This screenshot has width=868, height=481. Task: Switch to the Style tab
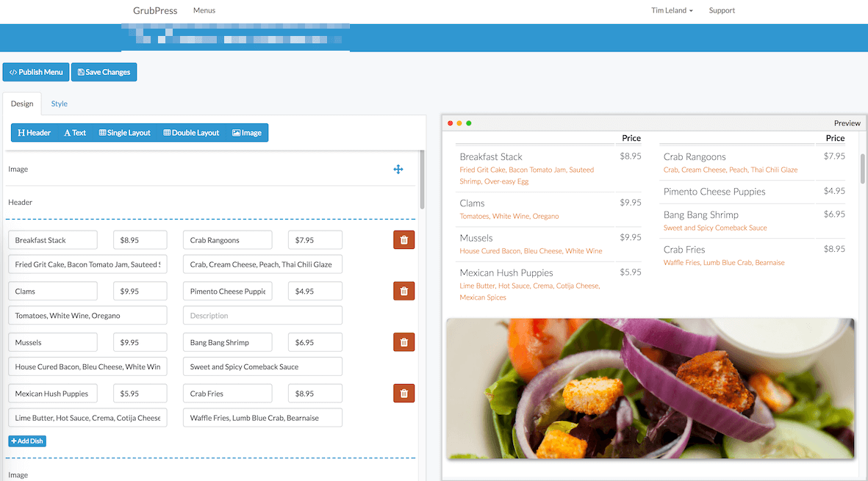click(x=60, y=104)
